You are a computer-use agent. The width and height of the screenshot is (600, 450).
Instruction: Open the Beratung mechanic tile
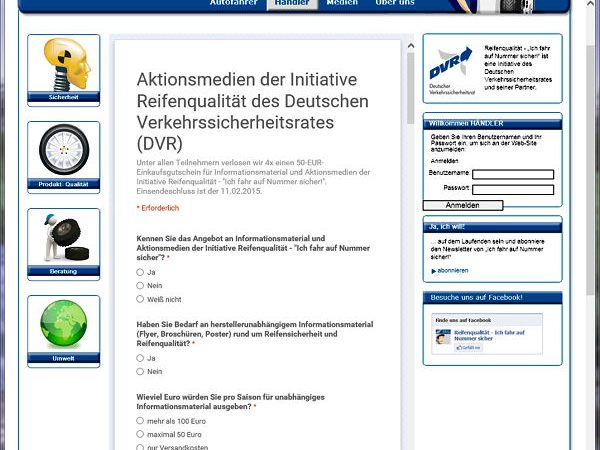click(x=64, y=245)
